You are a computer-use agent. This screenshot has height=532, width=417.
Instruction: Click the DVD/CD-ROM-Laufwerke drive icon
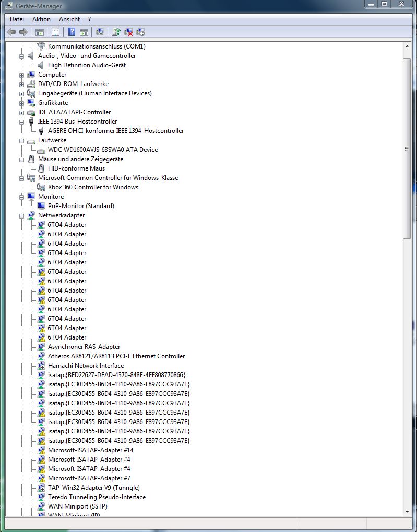pyautogui.click(x=31, y=84)
